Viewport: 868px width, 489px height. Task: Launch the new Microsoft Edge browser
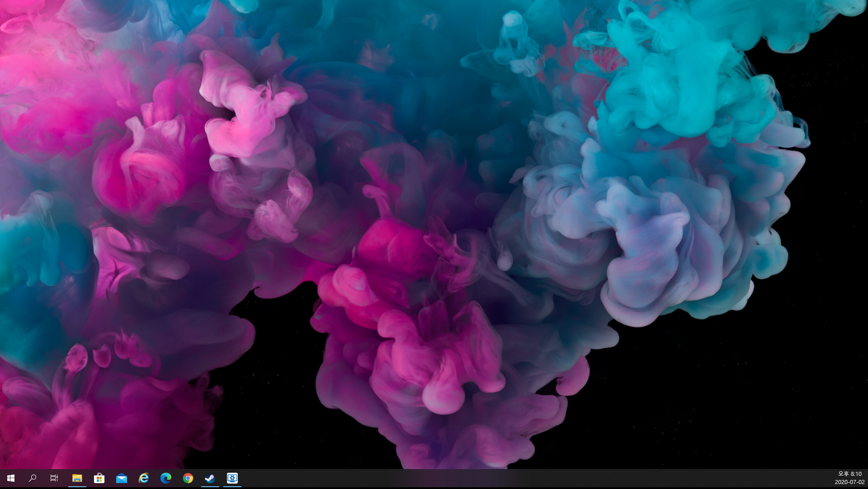pos(165,478)
